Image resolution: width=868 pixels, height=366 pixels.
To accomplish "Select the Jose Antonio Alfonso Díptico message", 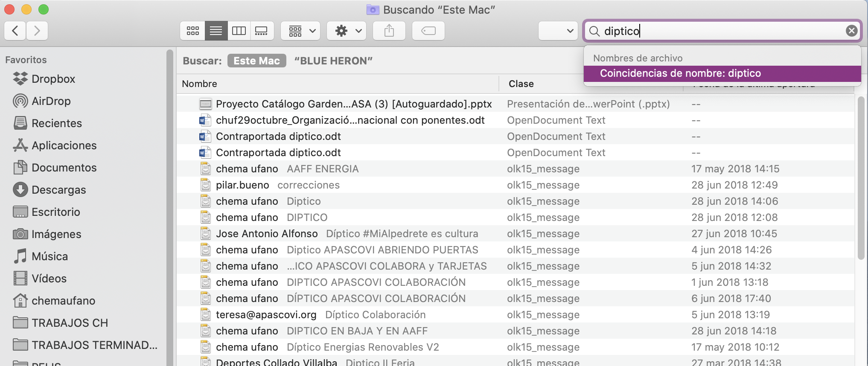I will point(516,234).
